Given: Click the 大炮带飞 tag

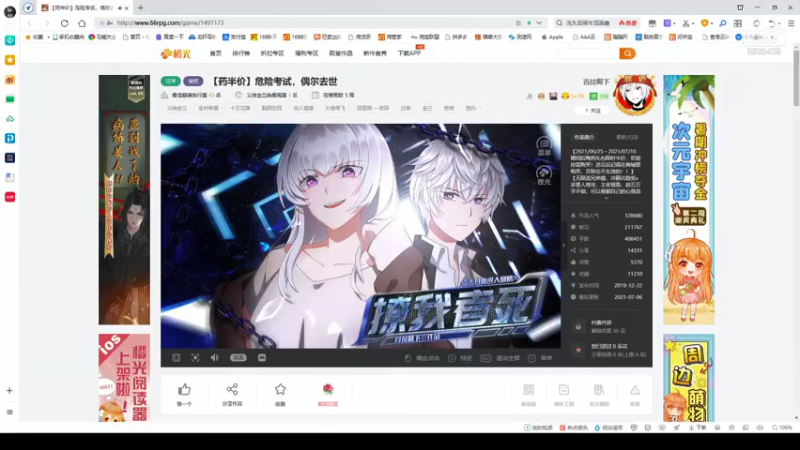Looking at the screenshot, I should 335,108.
